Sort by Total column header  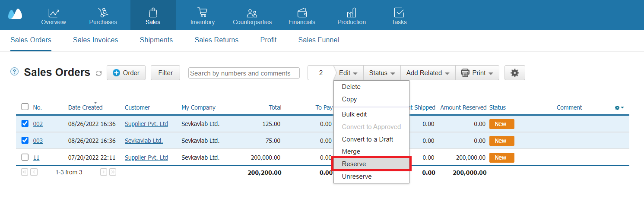[x=275, y=107]
